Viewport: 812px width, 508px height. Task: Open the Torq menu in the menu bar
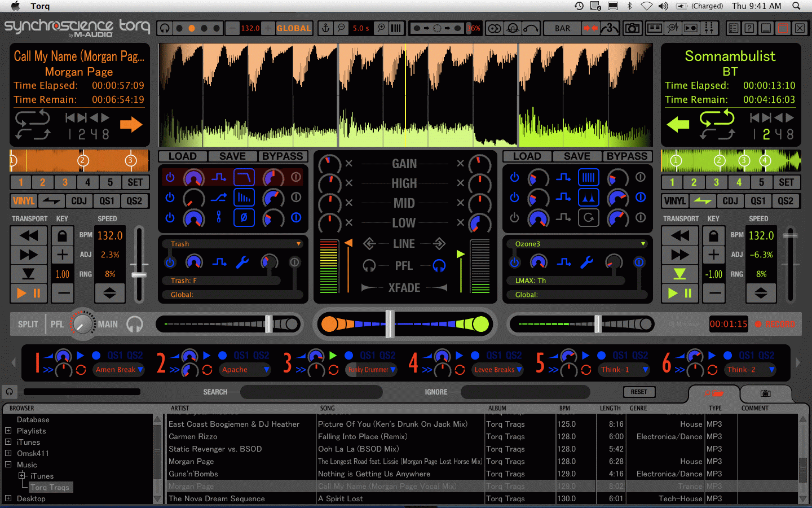point(40,6)
